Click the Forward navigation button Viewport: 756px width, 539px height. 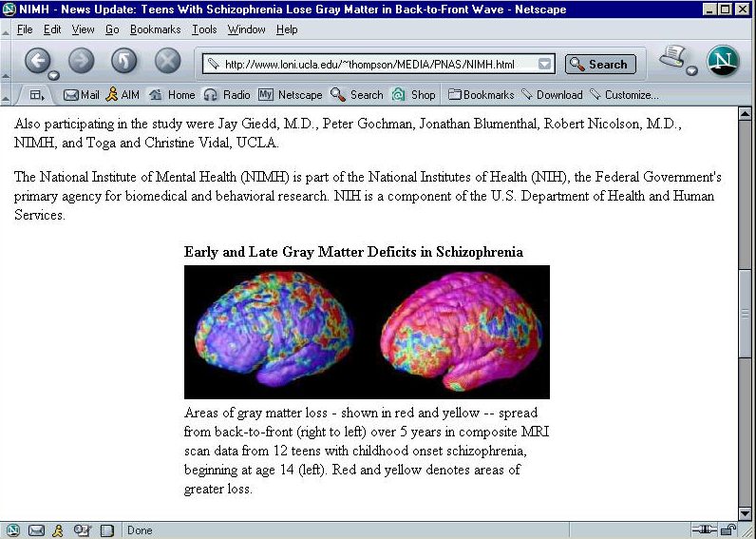pyautogui.click(x=82, y=61)
